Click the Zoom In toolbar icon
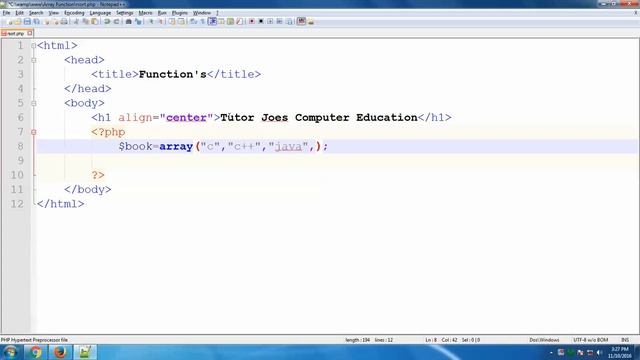 (151, 21)
